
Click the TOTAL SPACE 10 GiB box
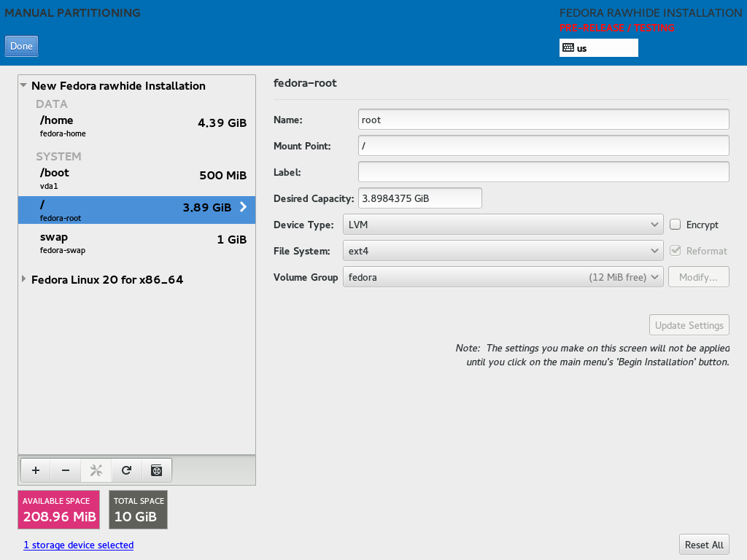[x=138, y=510]
